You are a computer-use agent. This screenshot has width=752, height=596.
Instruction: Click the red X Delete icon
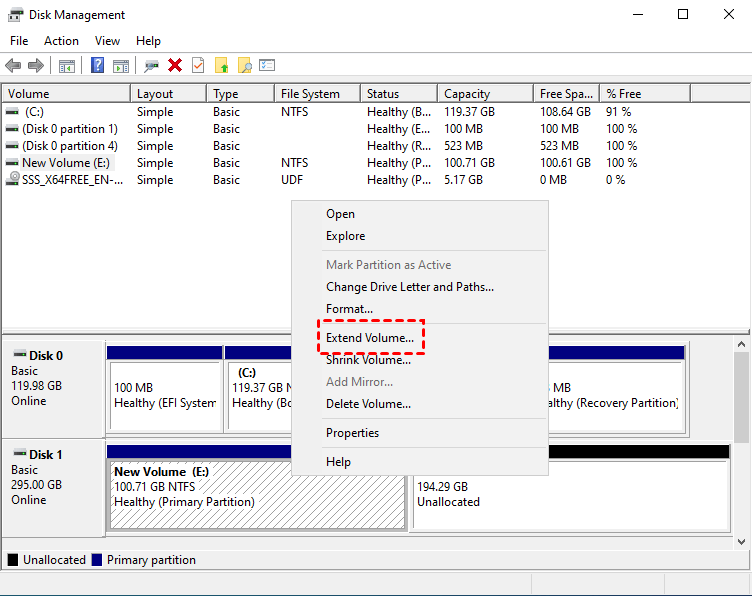pos(175,65)
